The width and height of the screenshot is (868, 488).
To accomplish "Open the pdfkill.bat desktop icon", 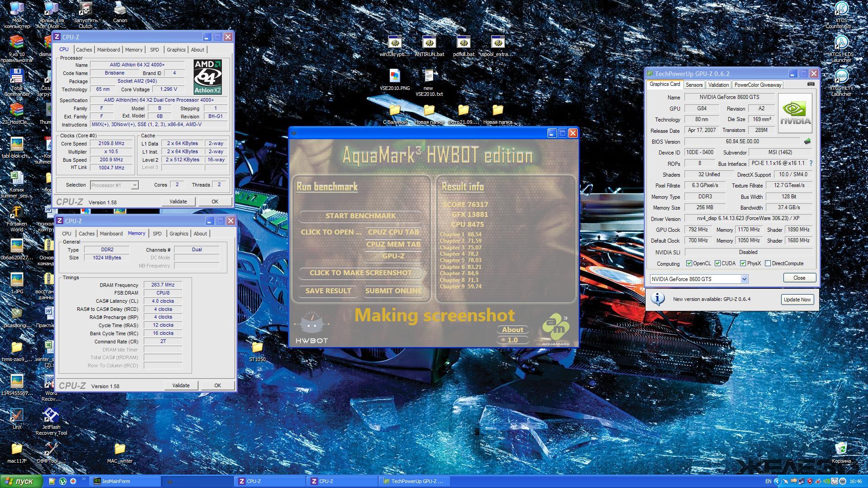I will point(463,43).
